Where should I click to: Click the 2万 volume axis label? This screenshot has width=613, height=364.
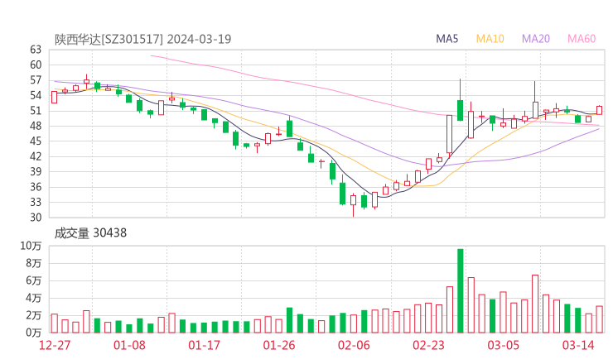coord(34,315)
